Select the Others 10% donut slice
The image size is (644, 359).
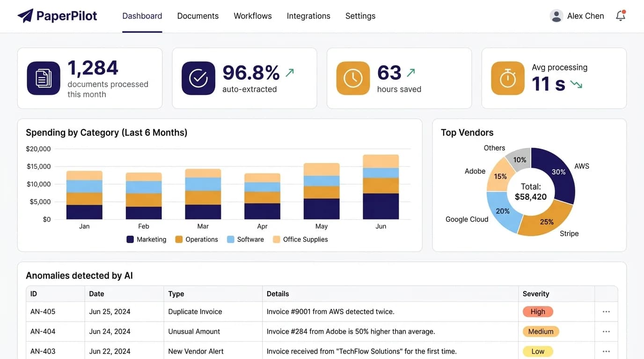[x=519, y=159]
